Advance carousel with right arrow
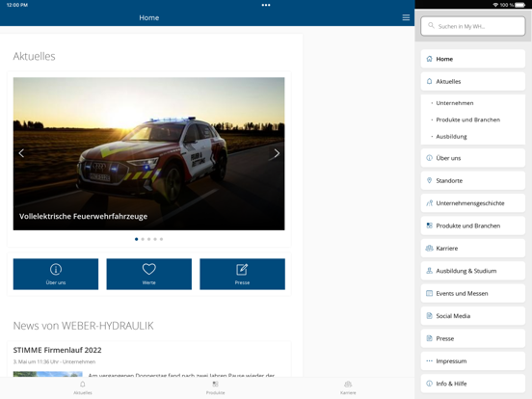This screenshot has height=399, width=532. coord(277,153)
